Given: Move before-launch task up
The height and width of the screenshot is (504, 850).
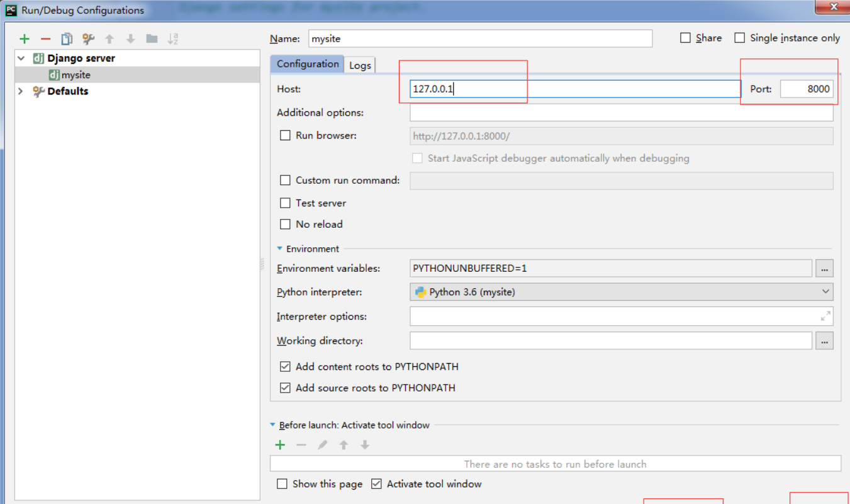Looking at the screenshot, I should tap(344, 445).
